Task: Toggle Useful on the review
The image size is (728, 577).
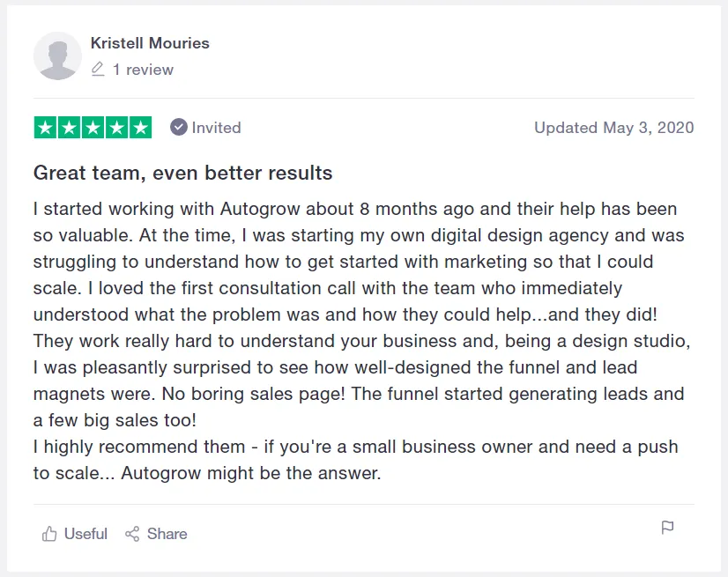Action: point(74,533)
